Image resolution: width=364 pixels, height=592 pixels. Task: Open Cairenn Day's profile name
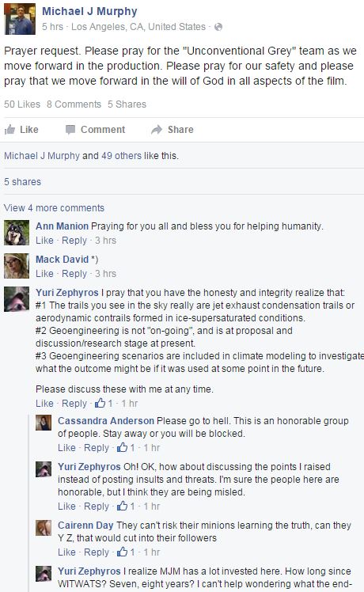coord(85,526)
